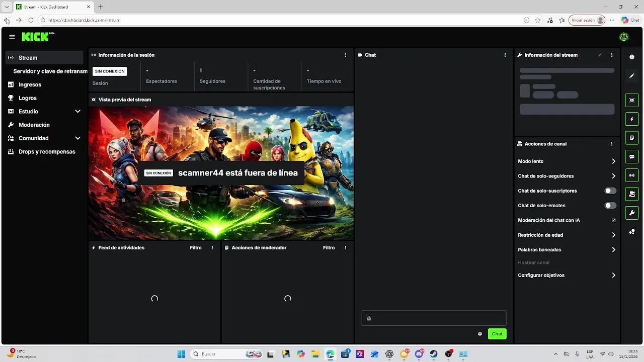This screenshot has height=362, width=644.
Task: Open Configurar objetivos settings arrow
Action: [x=613, y=276]
